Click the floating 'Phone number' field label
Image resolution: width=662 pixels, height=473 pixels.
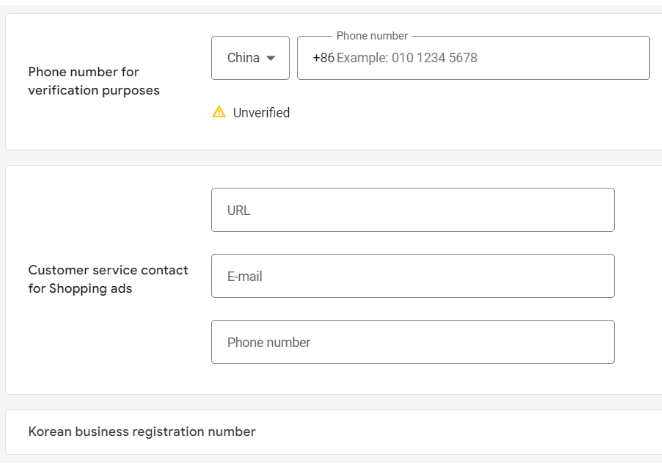(372, 36)
